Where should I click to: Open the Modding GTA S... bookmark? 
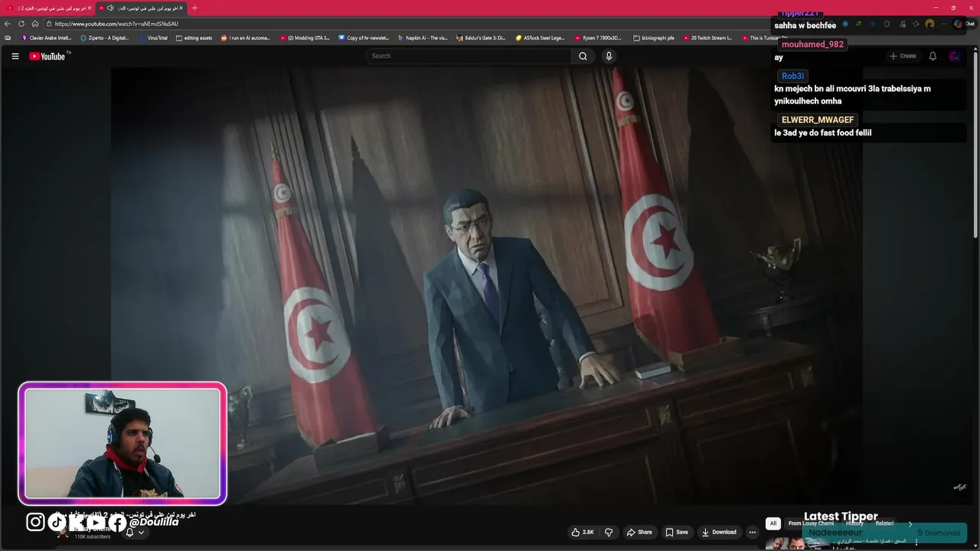305,37
